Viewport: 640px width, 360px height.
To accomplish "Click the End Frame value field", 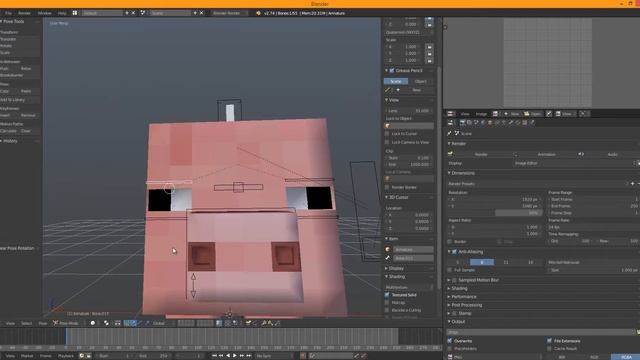I will point(593,206).
